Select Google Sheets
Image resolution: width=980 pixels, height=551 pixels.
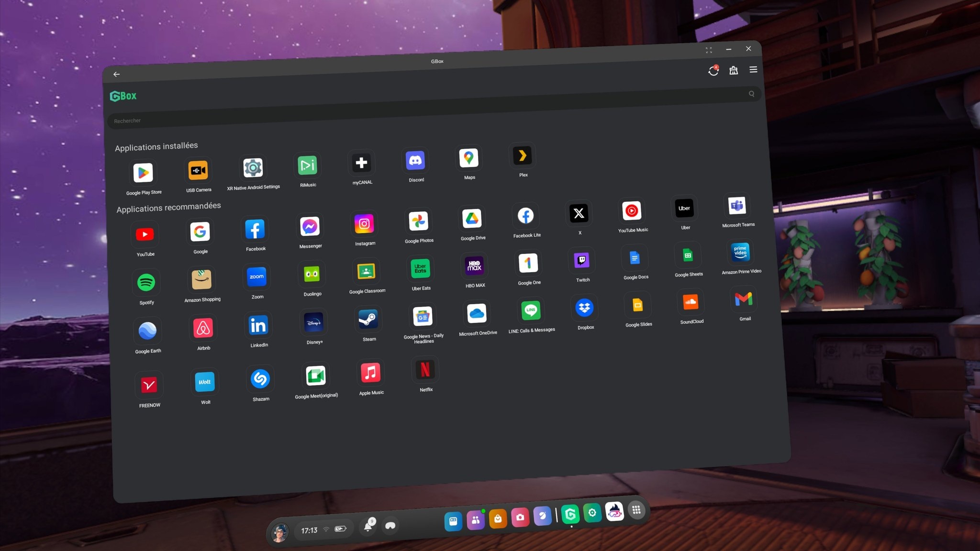(688, 255)
